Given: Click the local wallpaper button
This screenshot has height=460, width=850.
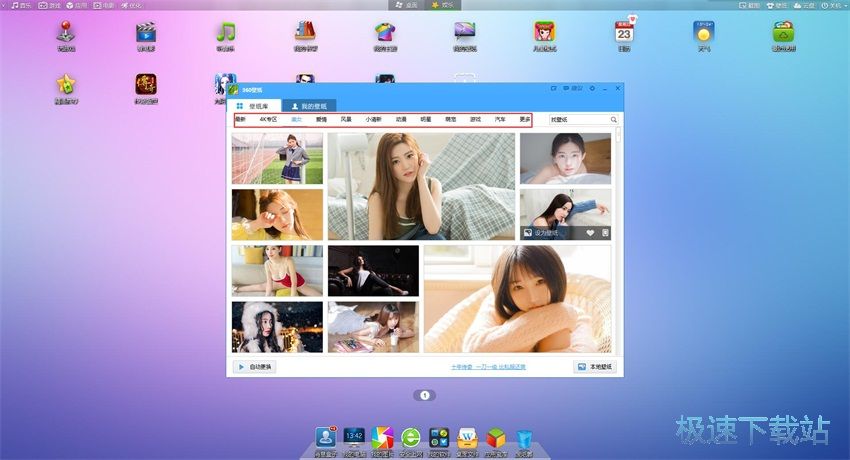Looking at the screenshot, I should point(595,367).
